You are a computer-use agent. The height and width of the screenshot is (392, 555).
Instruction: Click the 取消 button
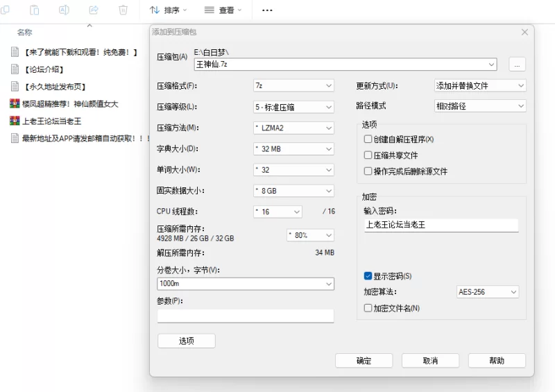click(x=430, y=361)
